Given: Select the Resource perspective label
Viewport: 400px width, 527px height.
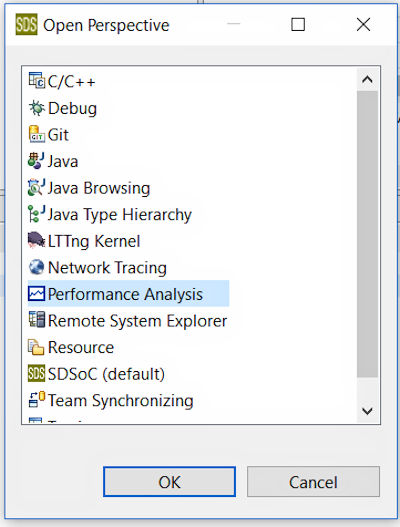Looking at the screenshot, I should 81,347.
